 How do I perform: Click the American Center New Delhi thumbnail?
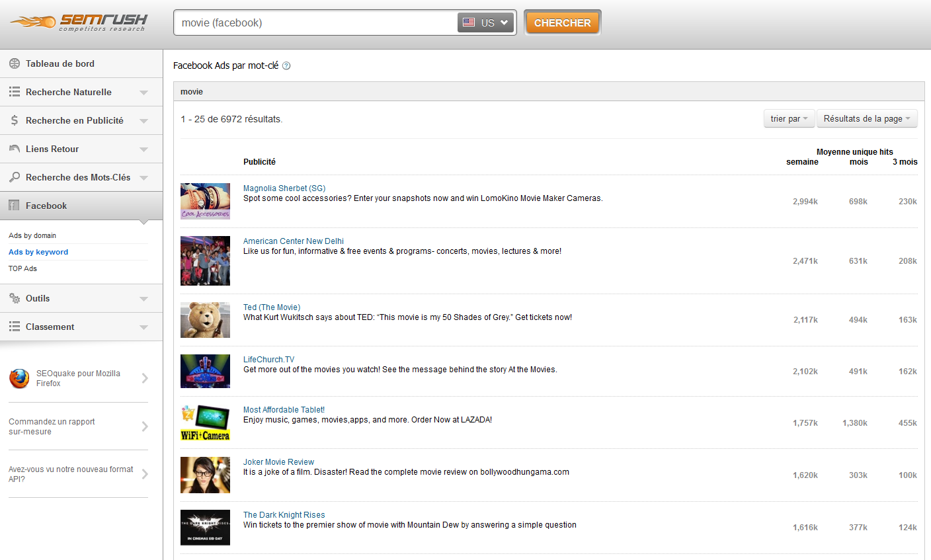click(x=205, y=260)
